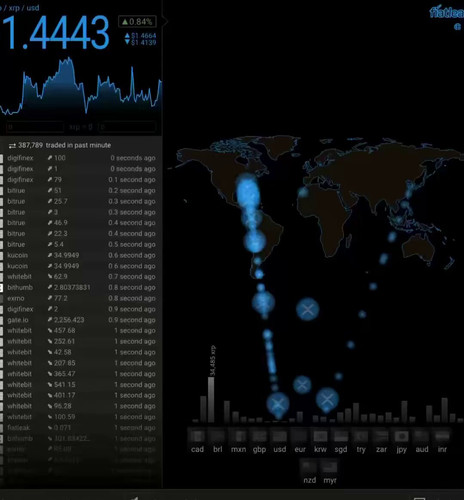Select the mxn currency flag

(238, 436)
